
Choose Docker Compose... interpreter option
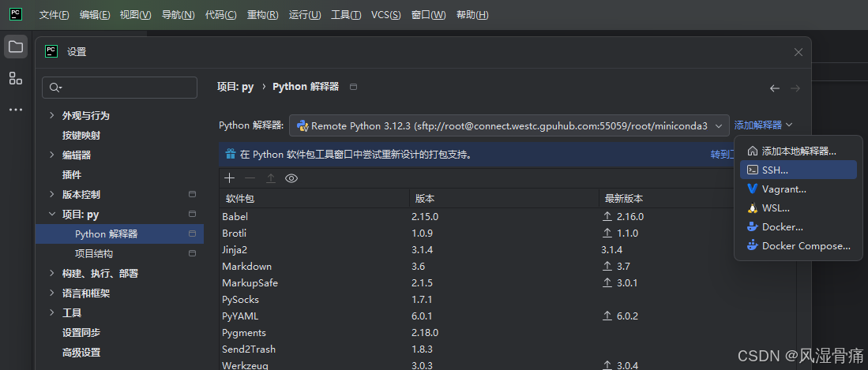[x=798, y=245]
